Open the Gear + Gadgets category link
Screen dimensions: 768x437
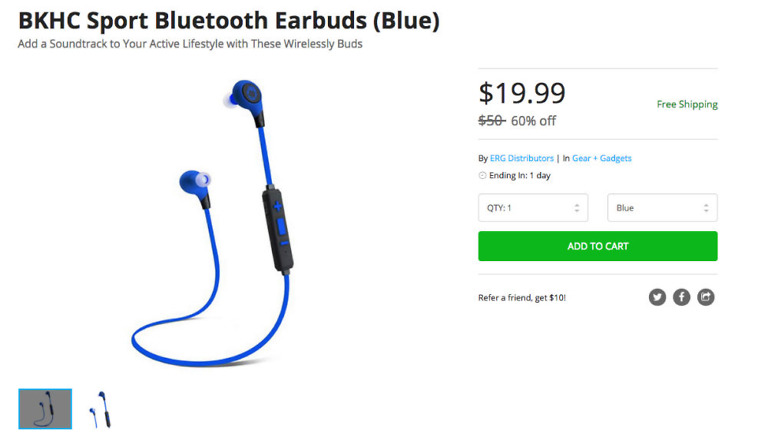coord(601,158)
